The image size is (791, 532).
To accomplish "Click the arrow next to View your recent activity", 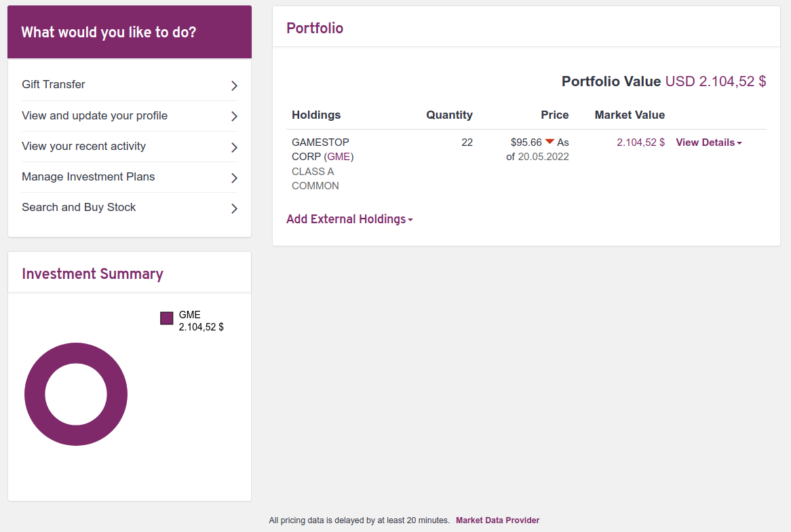I will (x=234, y=147).
